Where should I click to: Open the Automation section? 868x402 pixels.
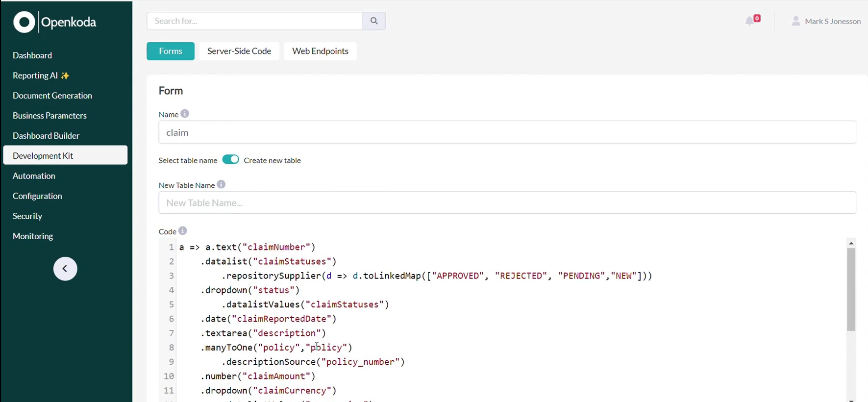[x=34, y=176]
